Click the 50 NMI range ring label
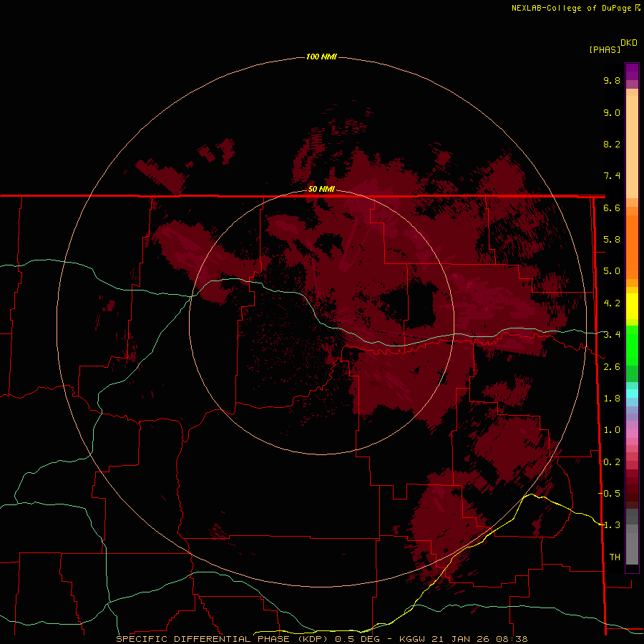 (321, 189)
